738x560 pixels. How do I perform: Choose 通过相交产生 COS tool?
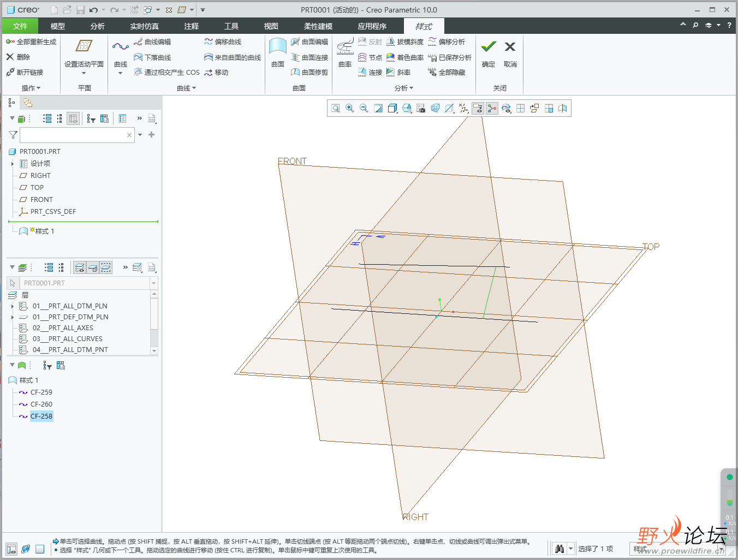pos(166,72)
